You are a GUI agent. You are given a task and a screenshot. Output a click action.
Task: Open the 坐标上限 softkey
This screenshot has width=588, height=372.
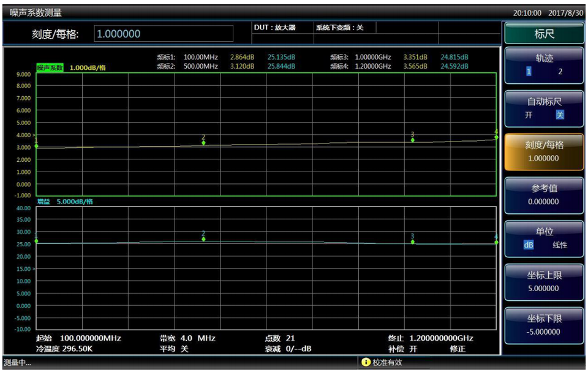544,282
